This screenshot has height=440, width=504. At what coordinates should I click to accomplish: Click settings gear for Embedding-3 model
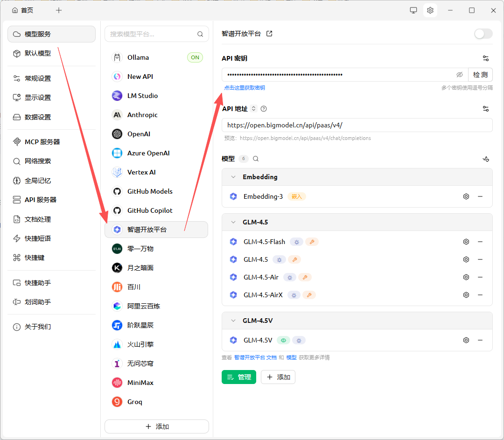click(x=466, y=196)
